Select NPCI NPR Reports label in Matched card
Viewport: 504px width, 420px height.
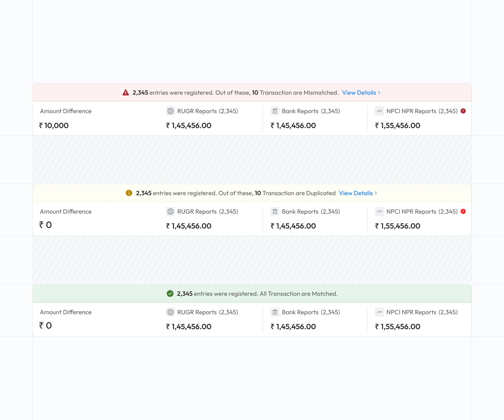point(411,312)
